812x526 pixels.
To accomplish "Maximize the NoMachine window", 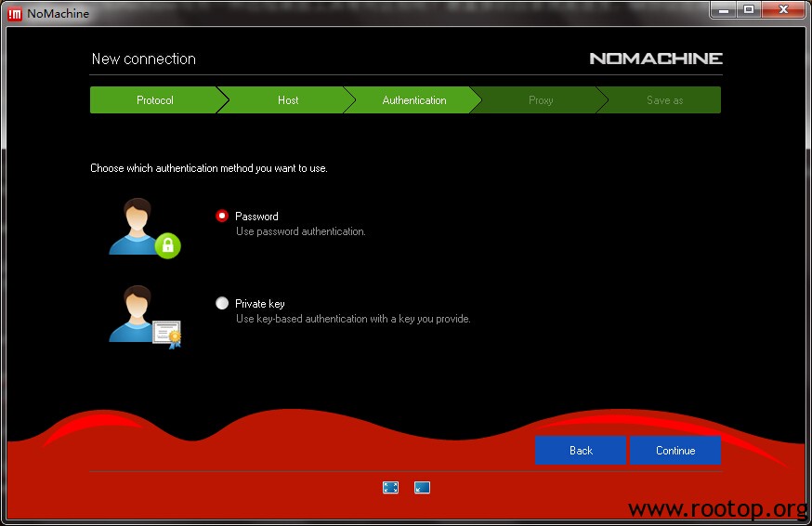I will (x=749, y=10).
